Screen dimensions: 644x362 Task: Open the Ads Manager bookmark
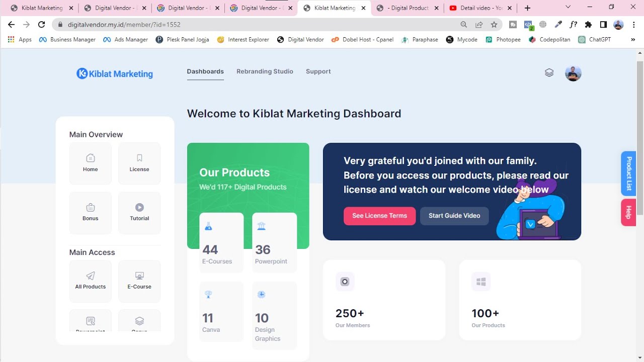click(x=125, y=39)
